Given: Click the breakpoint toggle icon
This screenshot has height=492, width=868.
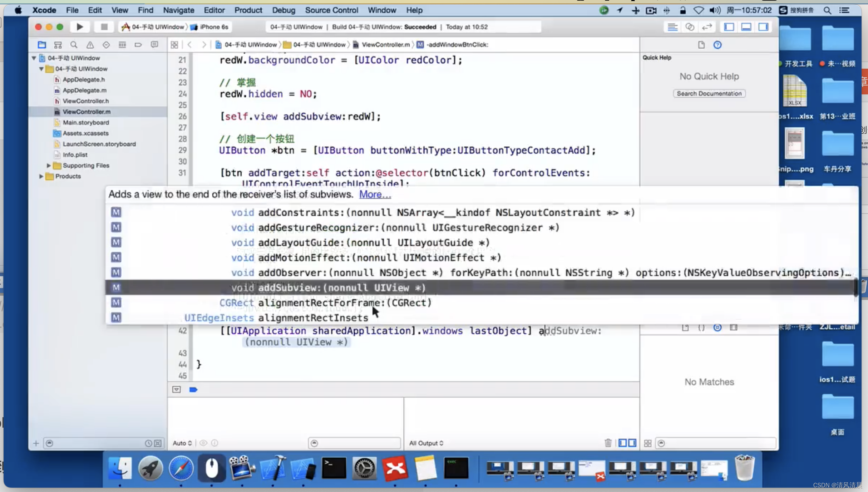Looking at the screenshot, I should (193, 389).
